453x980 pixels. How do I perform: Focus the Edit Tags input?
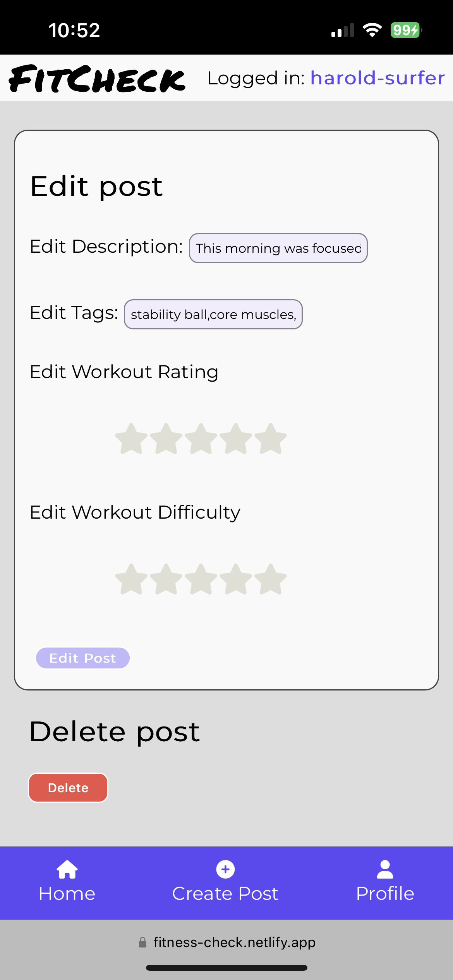click(x=213, y=314)
